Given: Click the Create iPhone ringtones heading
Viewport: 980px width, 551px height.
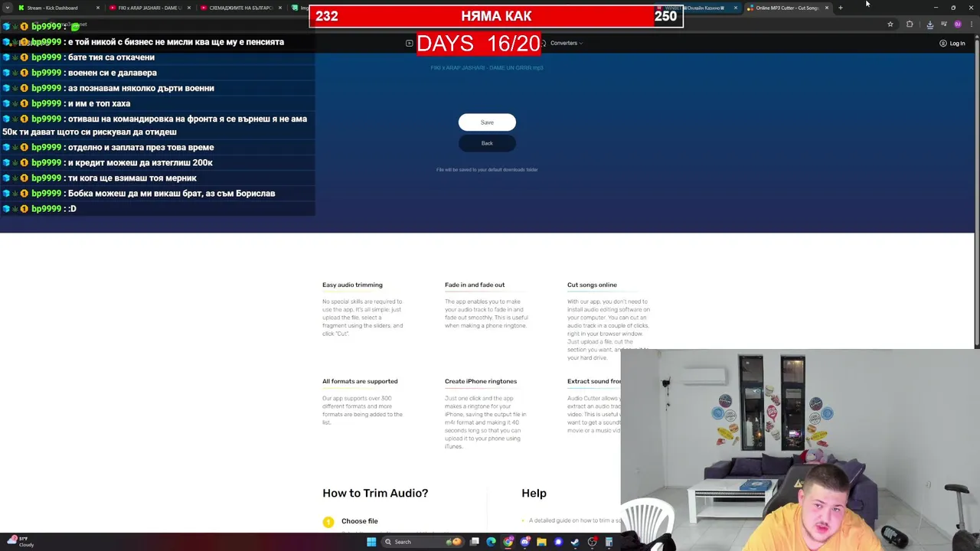Looking at the screenshot, I should point(481,381).
